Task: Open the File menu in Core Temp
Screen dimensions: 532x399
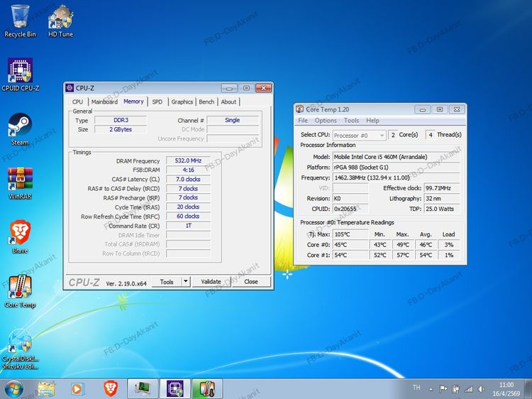Action: (303, 121)
